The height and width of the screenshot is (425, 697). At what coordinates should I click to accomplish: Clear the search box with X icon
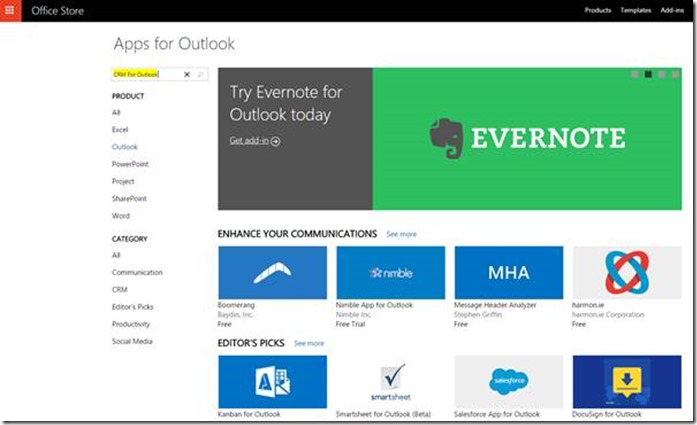pyautogui.click(x=186, y=75)
